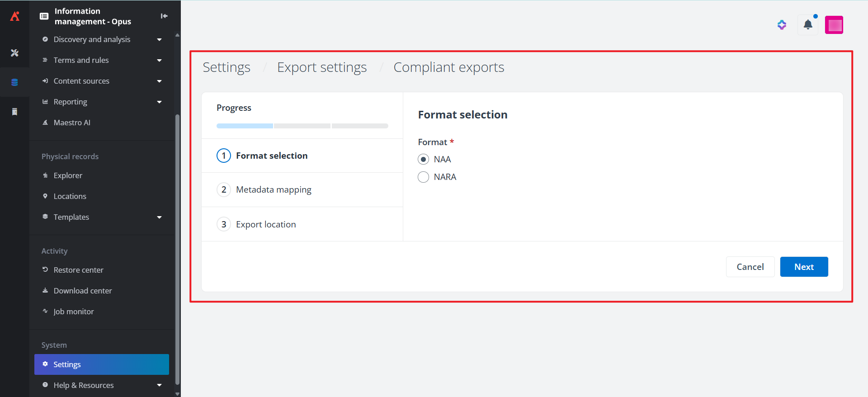Select the database icon in left rail
This screenshot has height=397, width=868.
[14, 82]
